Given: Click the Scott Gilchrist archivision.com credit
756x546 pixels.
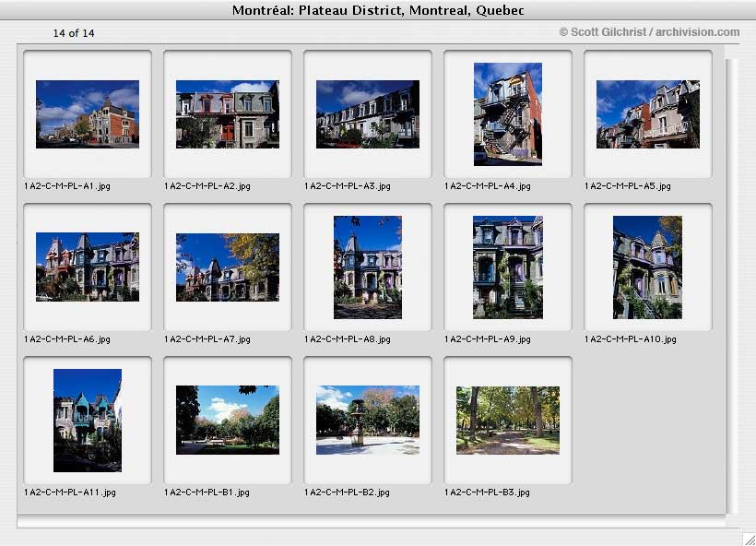Looking at the screenshot, I should point(649,32).
